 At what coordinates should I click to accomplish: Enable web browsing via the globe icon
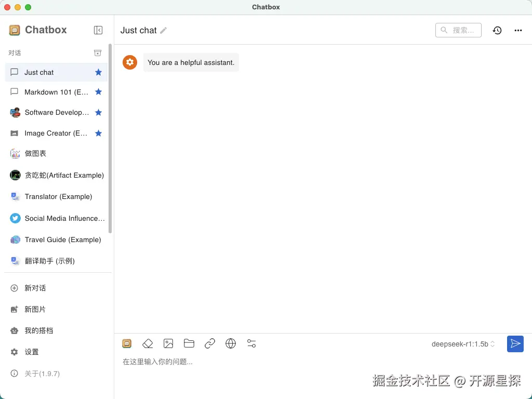[x=231, y=343]
